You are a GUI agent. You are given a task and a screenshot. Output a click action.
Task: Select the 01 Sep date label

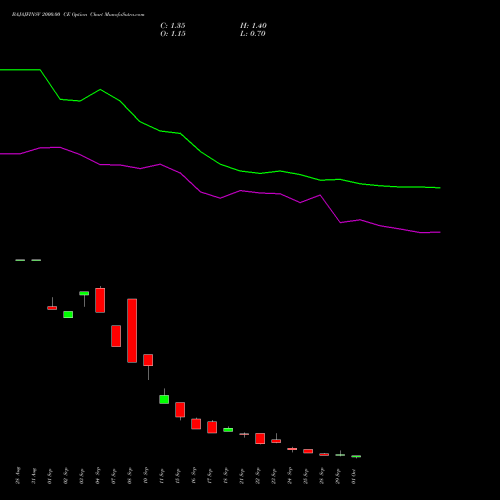point(50,476)
